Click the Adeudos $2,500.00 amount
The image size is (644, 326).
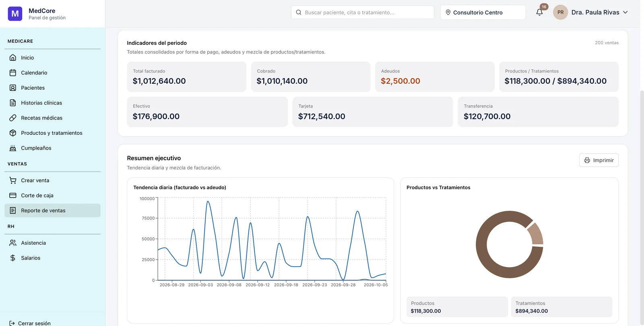pyautogui.click(x=400, y=81)
